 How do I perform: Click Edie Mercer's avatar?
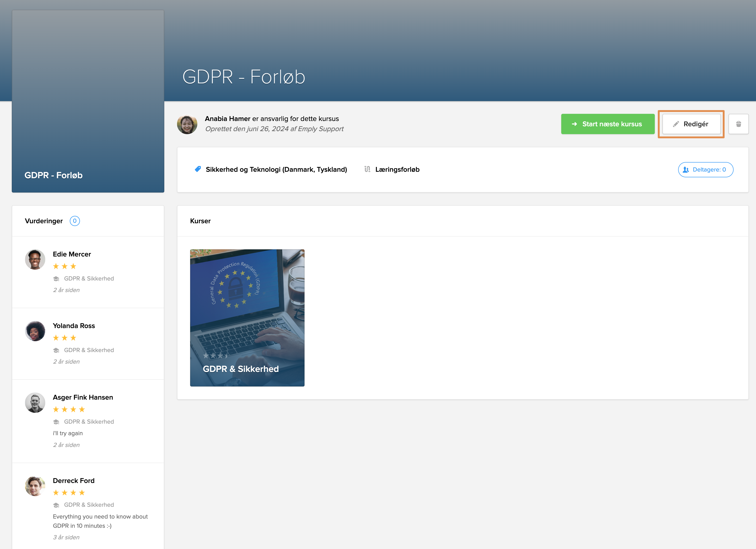pyautogui.click(x=35, y=259)
